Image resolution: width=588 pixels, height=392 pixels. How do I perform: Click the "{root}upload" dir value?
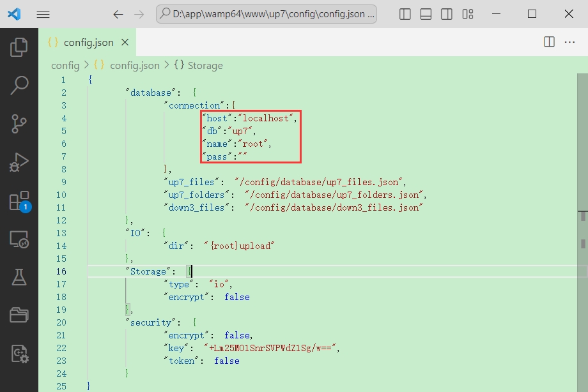[240, 246]
